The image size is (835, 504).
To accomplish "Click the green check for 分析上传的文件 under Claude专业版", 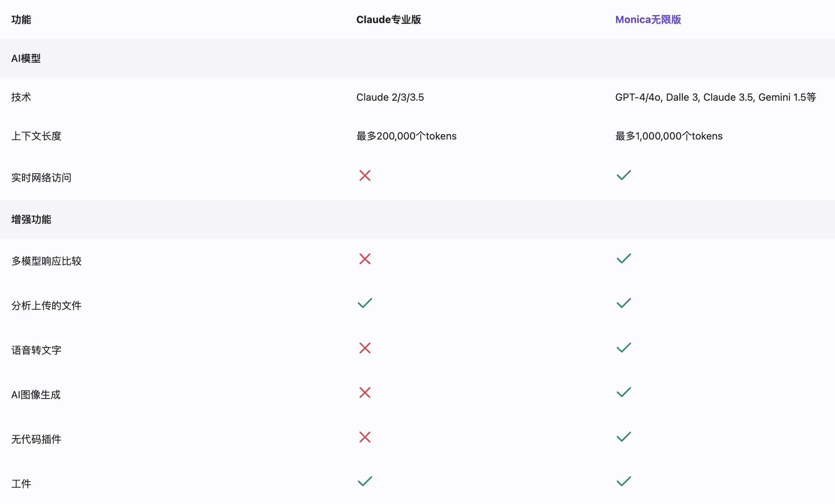I will click(365, 303).
